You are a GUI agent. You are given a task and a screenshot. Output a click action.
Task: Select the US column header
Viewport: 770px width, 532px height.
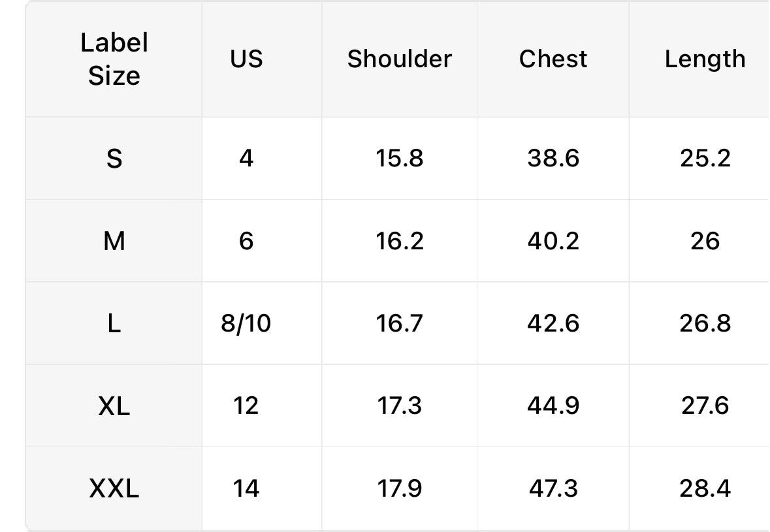[x=246, y=59]
